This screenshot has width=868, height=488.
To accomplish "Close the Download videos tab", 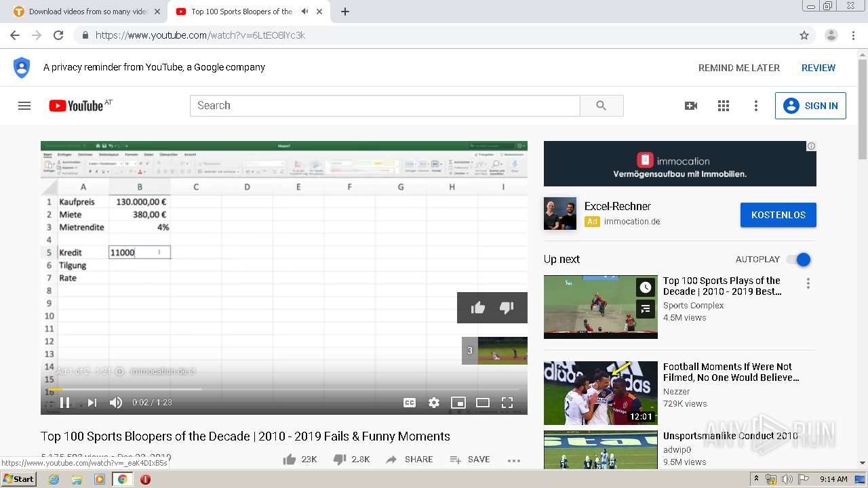I will click(157, 12).
